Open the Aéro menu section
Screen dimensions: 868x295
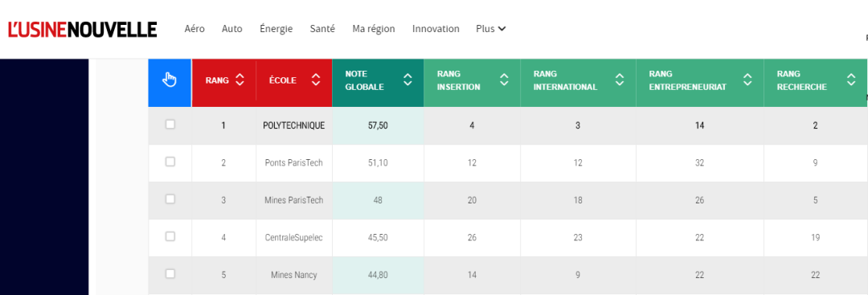[194, 29]
